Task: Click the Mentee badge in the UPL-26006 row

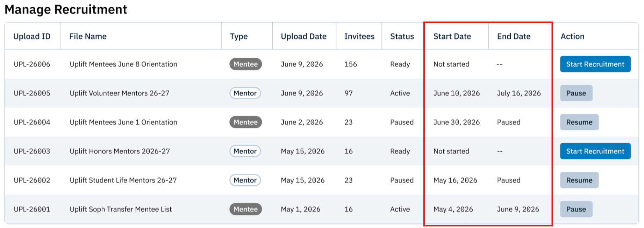Action: pos(245,64)
